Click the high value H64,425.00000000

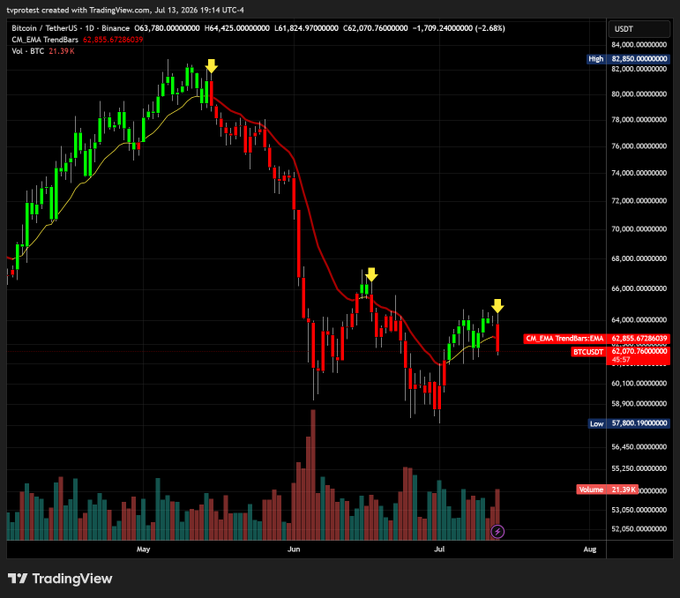point(237,28)
